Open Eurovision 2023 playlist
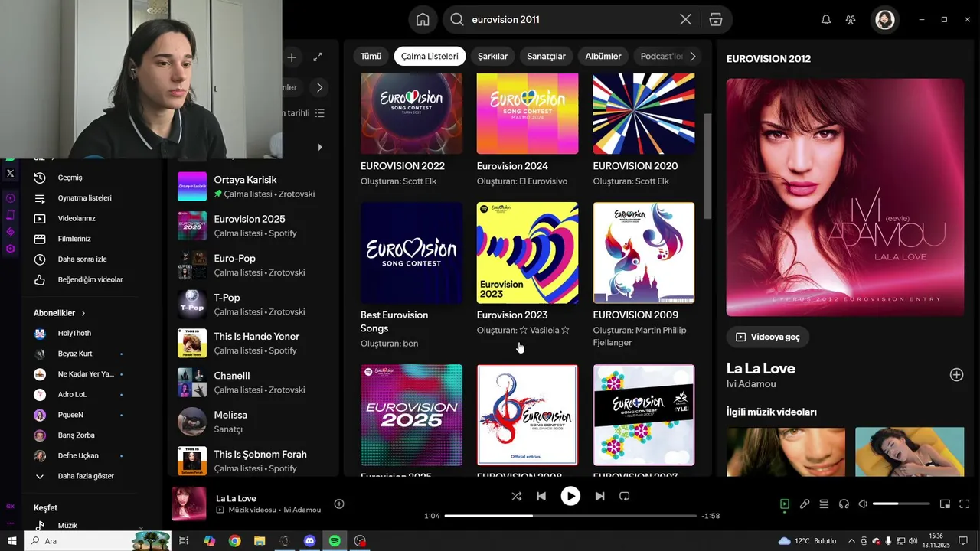 point(528,269)
